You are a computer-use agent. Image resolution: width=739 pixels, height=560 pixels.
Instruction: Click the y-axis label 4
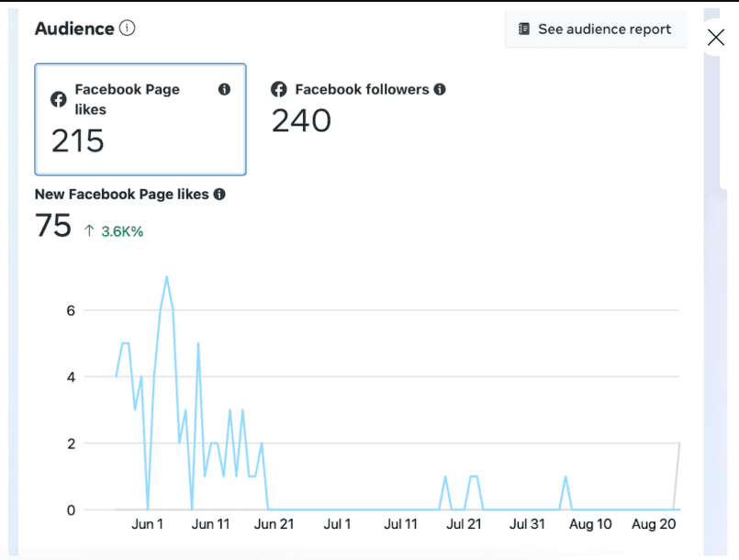pos(71,377)
